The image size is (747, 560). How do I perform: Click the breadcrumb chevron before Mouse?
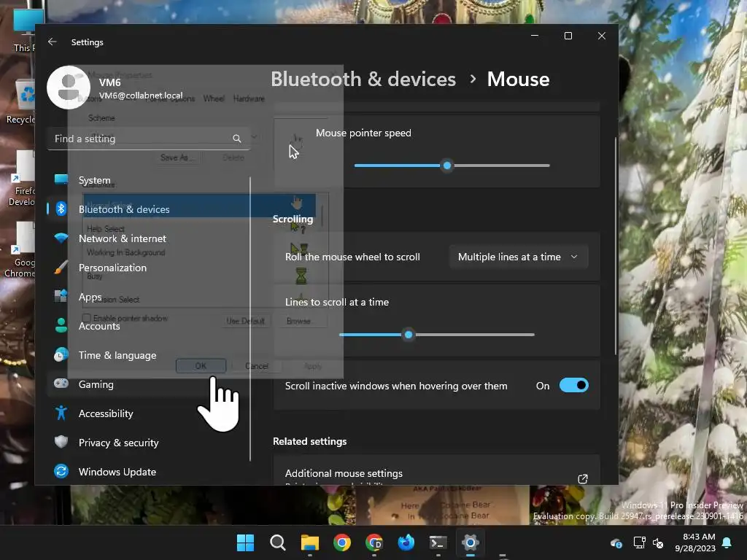473,79
